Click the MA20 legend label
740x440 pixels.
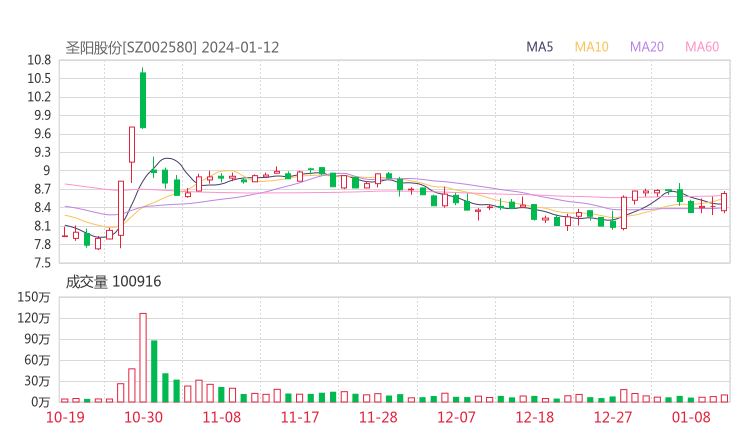(647, 47)
